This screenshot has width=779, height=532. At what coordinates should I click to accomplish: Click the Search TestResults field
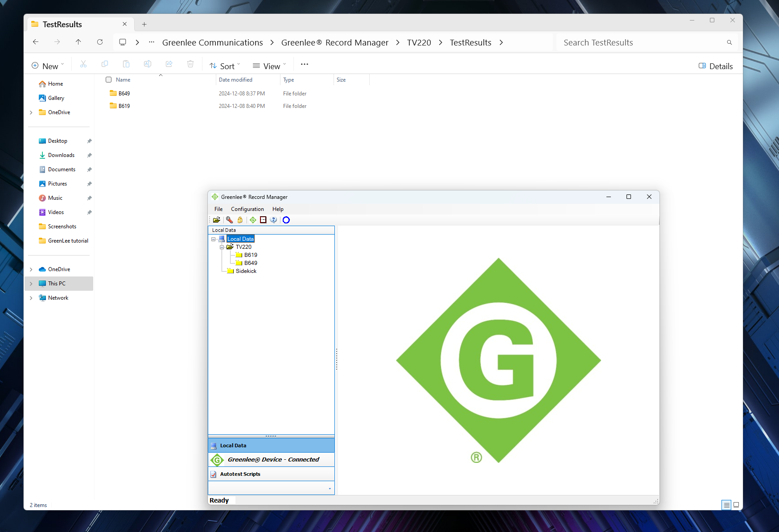click(642, 43)
